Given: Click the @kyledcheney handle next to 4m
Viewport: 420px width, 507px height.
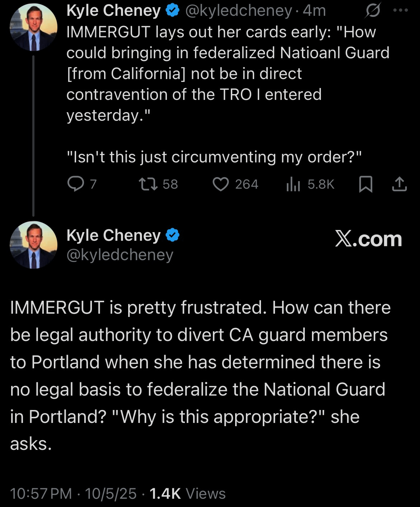Looking at the screenshot, I should [x=238, y=11].
